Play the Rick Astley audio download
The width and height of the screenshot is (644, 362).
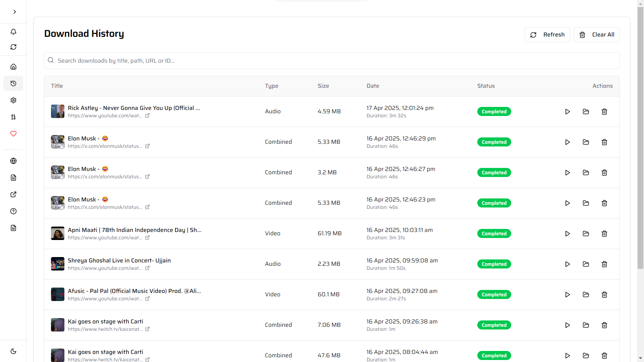[567, 112]
